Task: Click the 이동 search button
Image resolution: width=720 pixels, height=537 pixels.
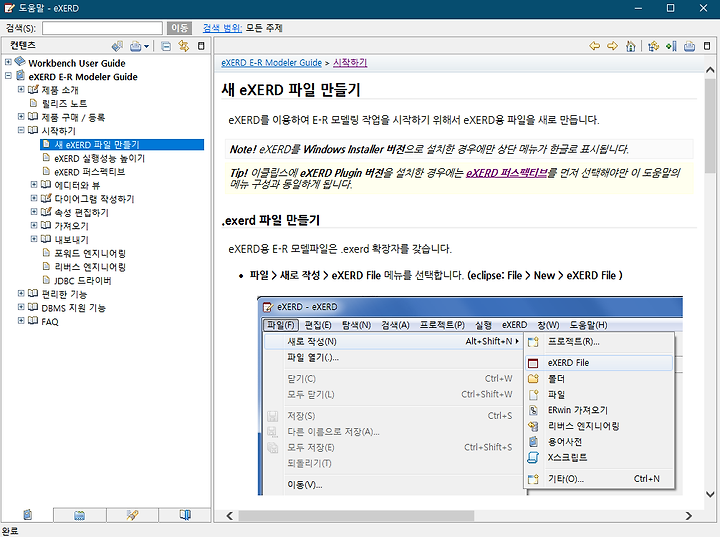Action: 179,28
